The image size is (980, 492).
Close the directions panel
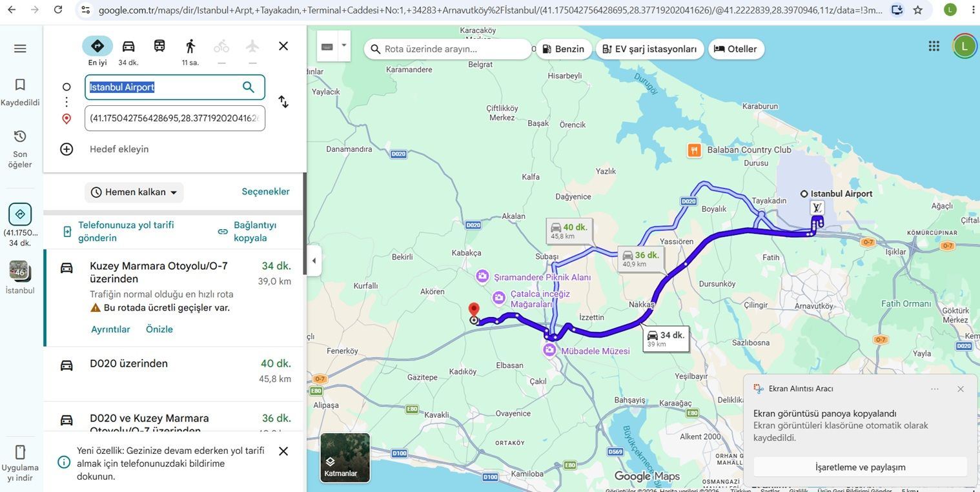coord(283,46)
